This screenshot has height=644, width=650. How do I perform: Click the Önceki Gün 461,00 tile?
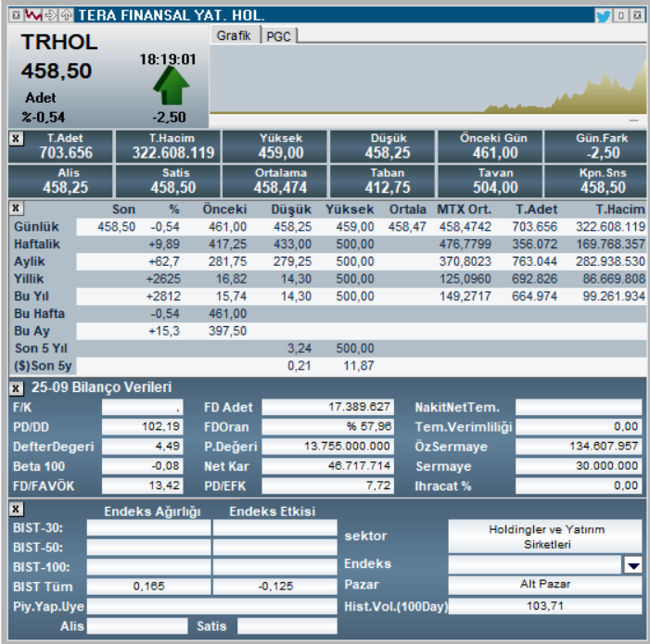[x=490, y=146]
